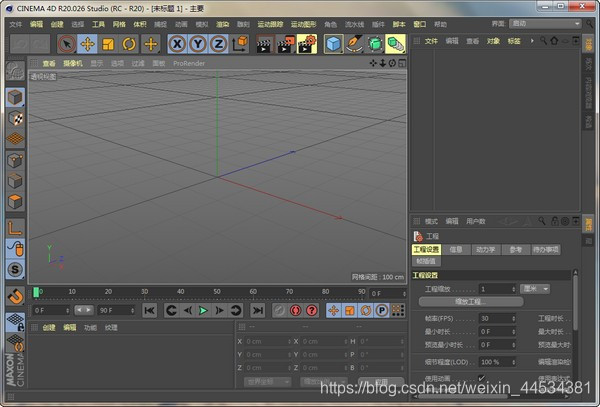Viewport: 600px width, 407px height.
Task: Play animation forward green arrow
Action: tap(203, 310)
